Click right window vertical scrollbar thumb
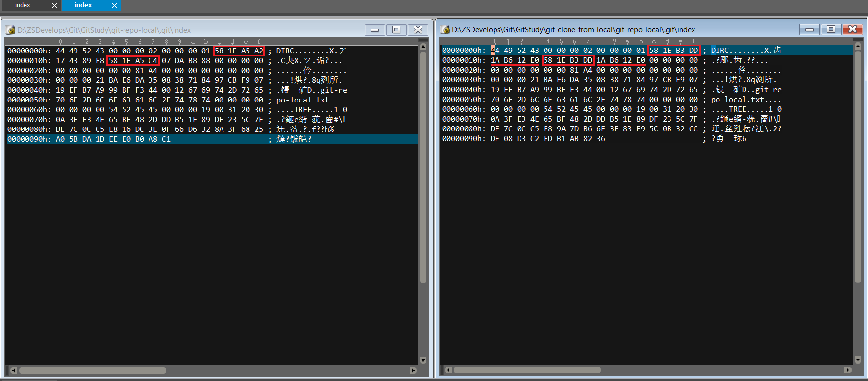The width and height of the screenshot is (868, 381). click(858, 167)
